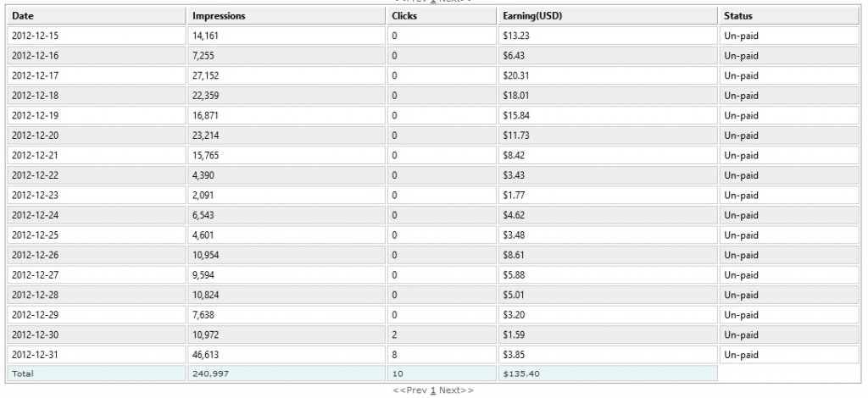Select the 2012-12-25 row date
The width and height of the screenshot is (868, 398).
coord(97,235)
